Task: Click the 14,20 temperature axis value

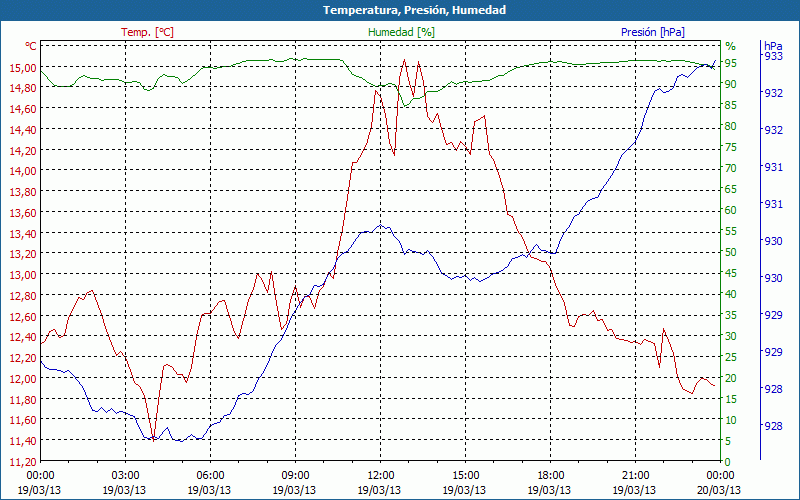Action: click(x=23, y=151)
